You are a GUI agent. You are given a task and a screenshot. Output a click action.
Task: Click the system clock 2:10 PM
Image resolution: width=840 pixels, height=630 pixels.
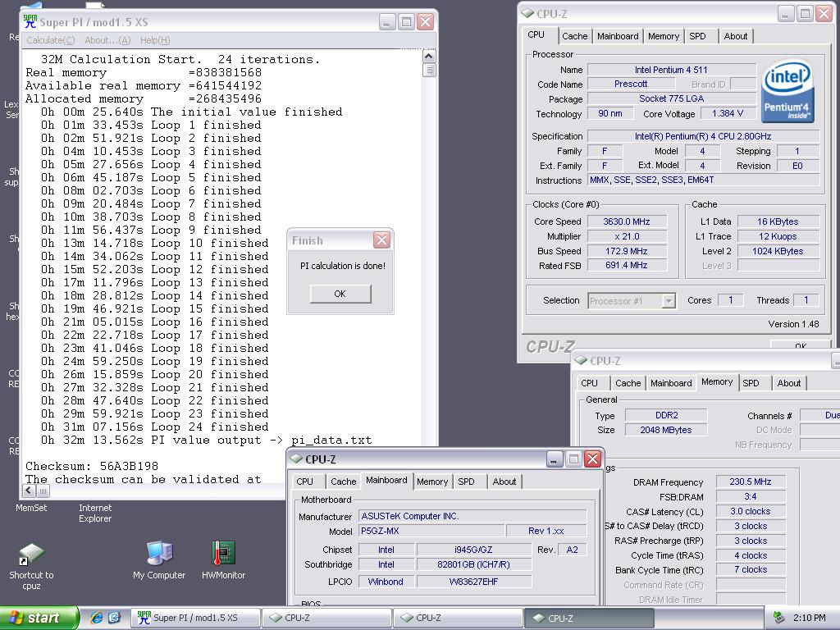[x=809, y=618]
